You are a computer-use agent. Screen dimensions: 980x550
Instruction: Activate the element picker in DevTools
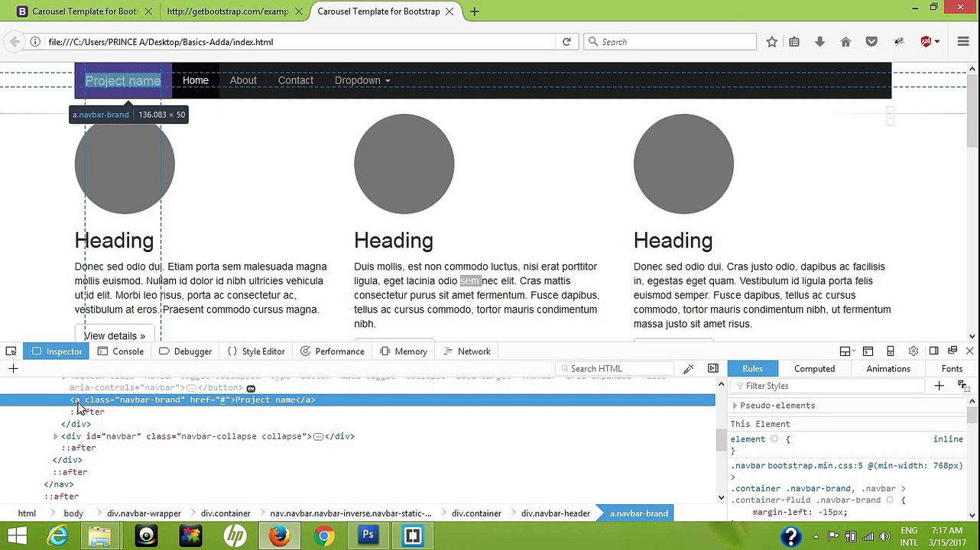(11, 351)
